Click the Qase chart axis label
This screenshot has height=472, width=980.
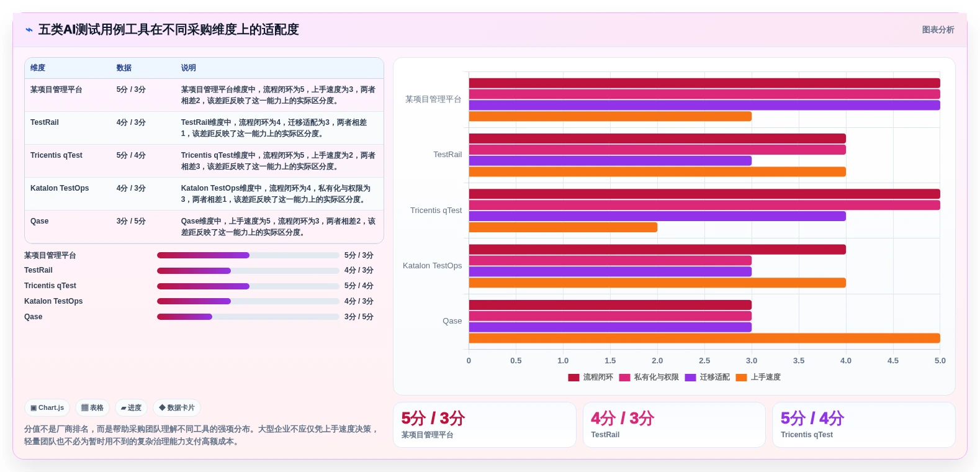pos(452,321)
